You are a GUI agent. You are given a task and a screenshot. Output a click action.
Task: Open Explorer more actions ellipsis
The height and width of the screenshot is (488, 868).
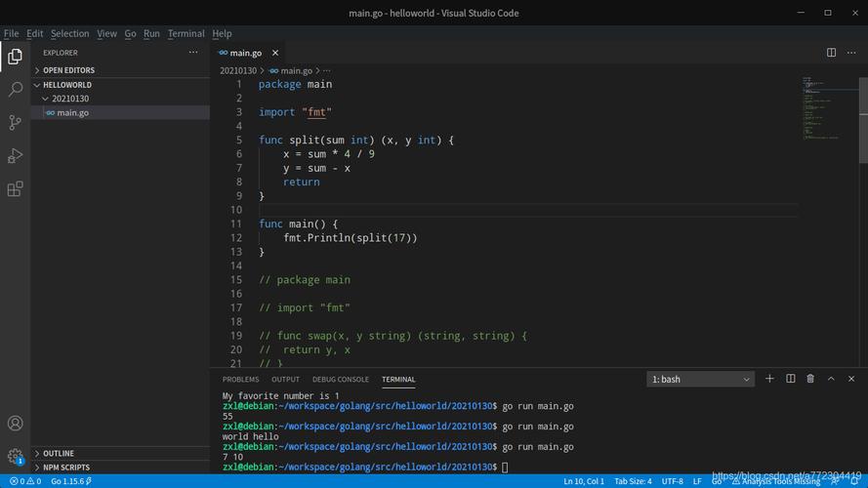(x=193, y=52)
